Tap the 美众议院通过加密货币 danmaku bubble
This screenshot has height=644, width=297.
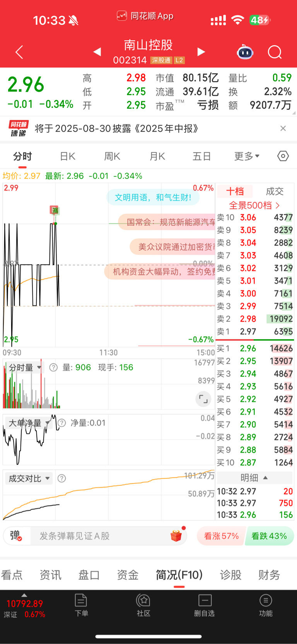[x=172, y=247]
